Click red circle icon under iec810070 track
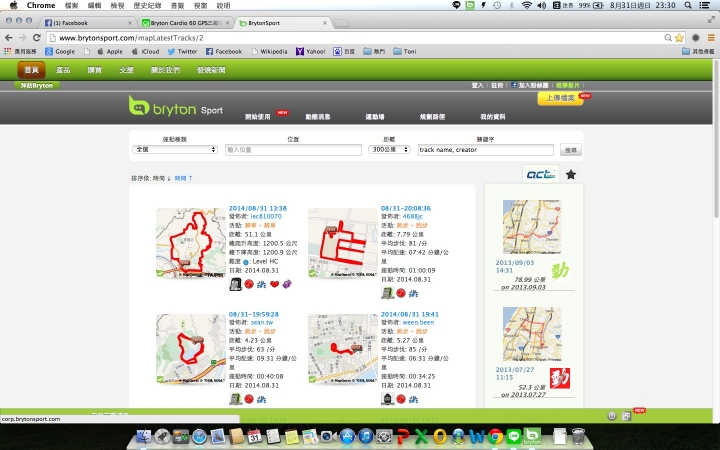720x450 pixels. [x=249, y=284]
